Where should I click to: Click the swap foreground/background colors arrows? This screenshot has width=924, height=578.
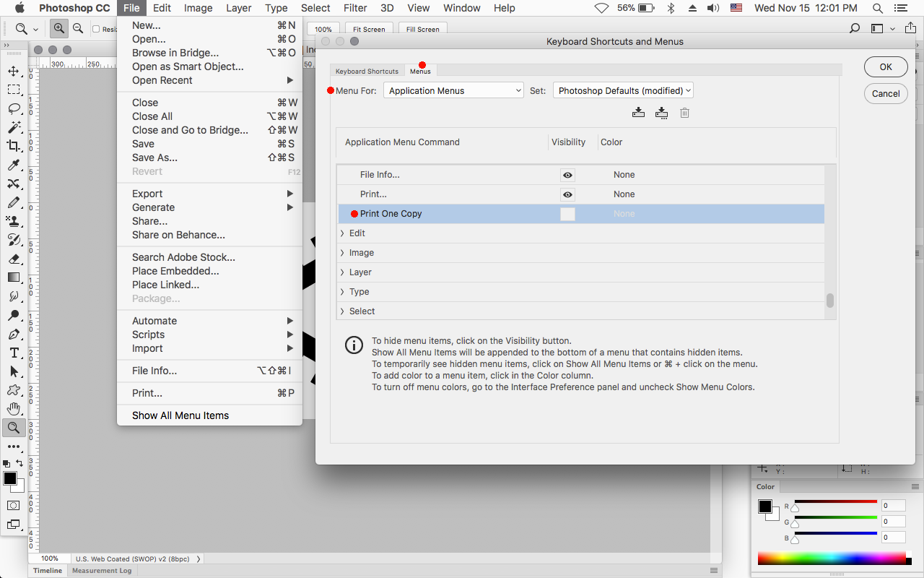pyautogui.click(x=19, y=463)
